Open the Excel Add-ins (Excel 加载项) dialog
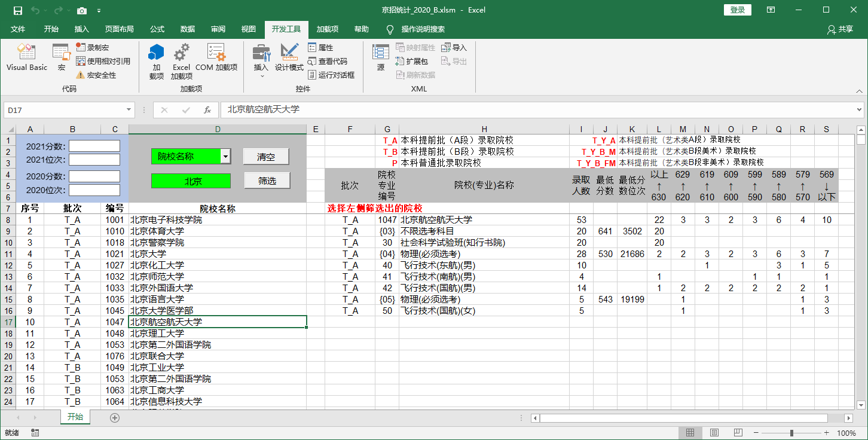The height and width of the screenshot is (440, 868). [x=181, y=62]
